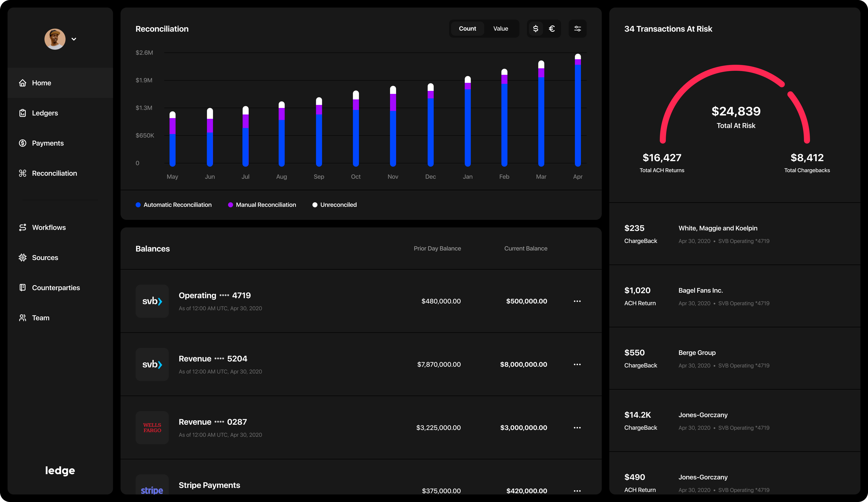The height and width of the screenshot is (502, 868).
Task: Open the White, Maggie and Koelpin transaction
Action: 718,228
